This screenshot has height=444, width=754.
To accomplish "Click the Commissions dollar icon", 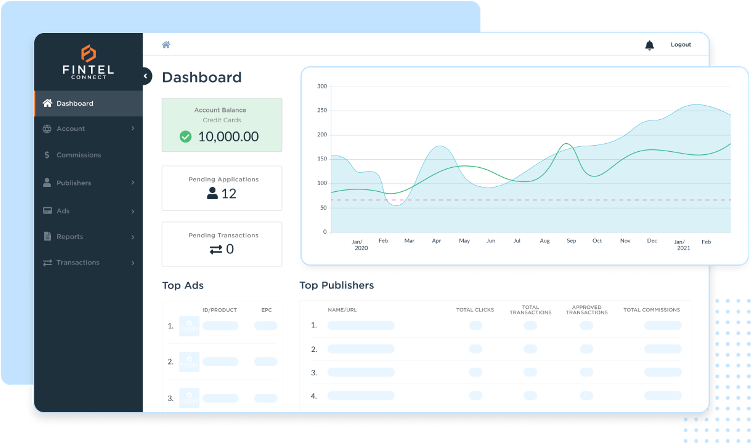I will (47, 155).
